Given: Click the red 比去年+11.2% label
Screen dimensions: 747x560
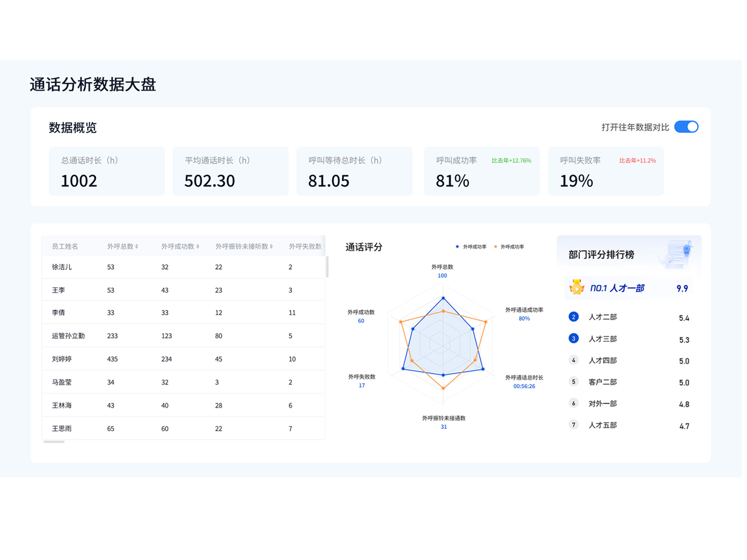Looking at the screenshot, I should coord(637,161).
